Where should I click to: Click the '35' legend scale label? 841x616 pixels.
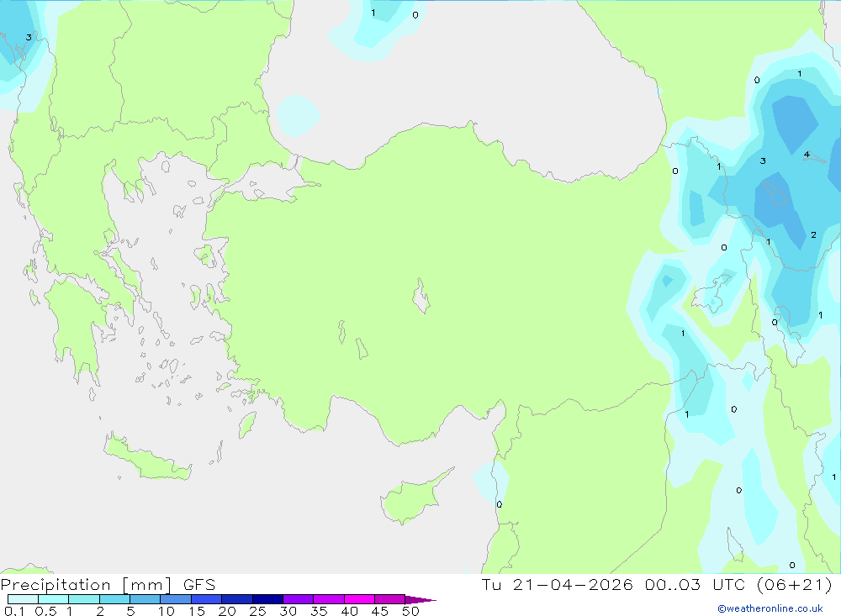click(x=319, y=611)
